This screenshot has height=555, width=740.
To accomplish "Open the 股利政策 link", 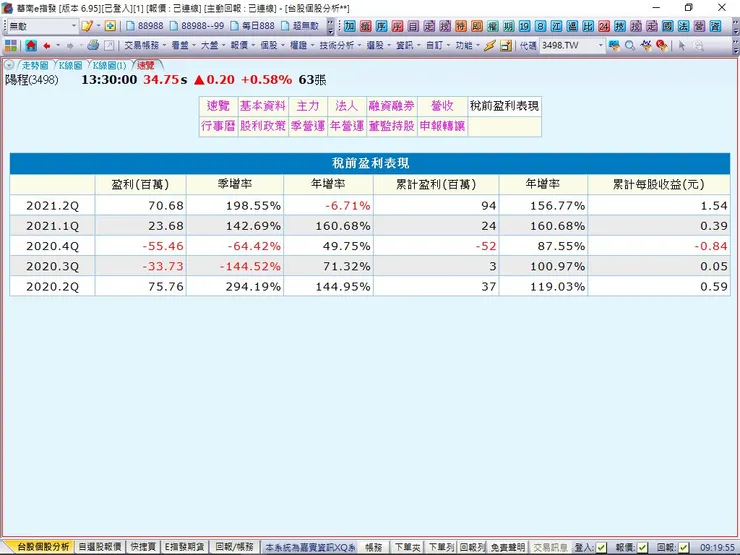I will pos(263,126).
